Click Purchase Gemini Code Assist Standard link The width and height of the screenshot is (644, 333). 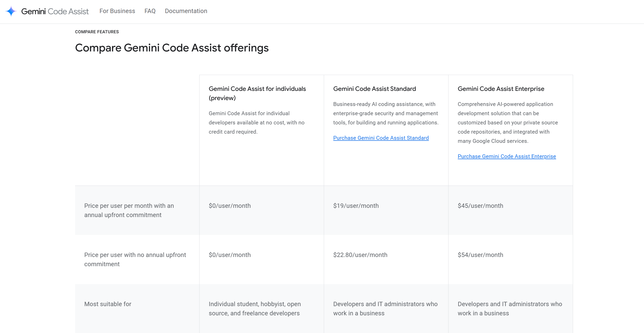pyautogui.click(x=381, y=138)
